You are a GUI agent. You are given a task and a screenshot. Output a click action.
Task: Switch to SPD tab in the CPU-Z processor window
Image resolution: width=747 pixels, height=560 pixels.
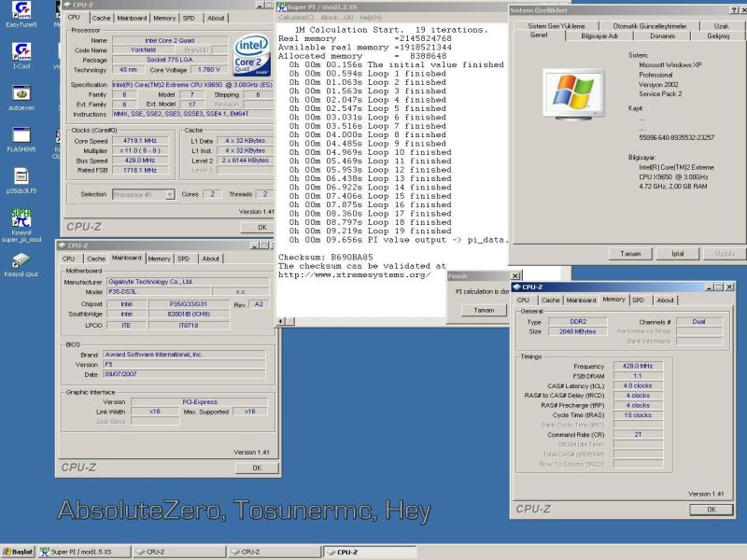pyautogui.click(x=189, y=18)
